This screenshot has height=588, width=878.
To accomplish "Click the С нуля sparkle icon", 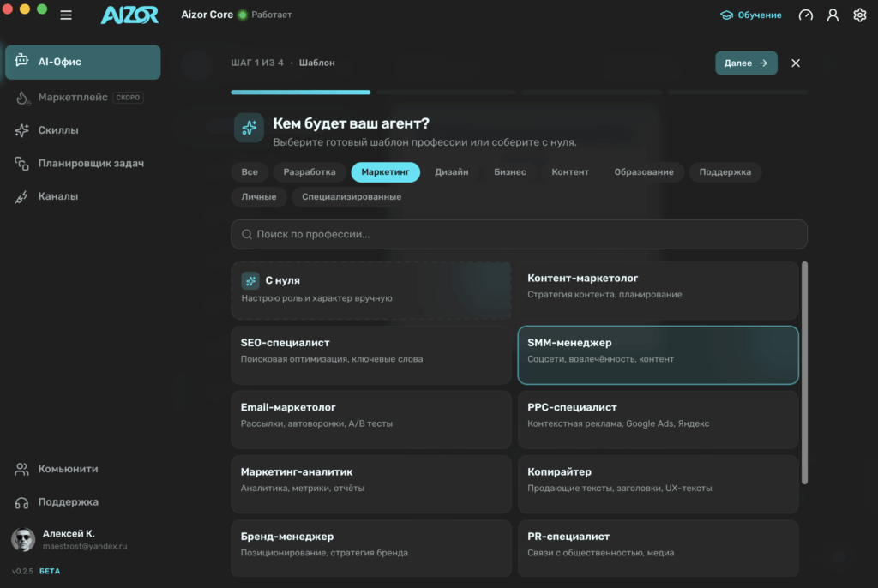I will [x=250, y=280].
